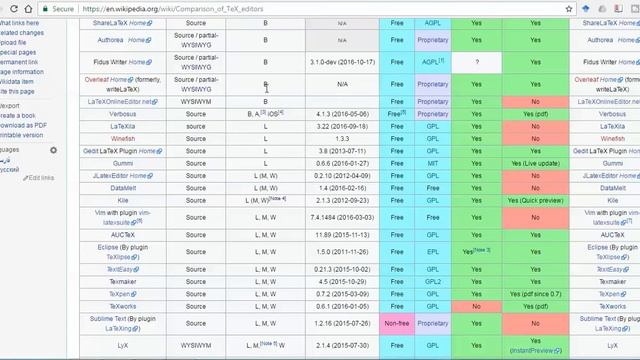
Task: Click GPL2 license link in Texmaker row
Action: [433, 282]
